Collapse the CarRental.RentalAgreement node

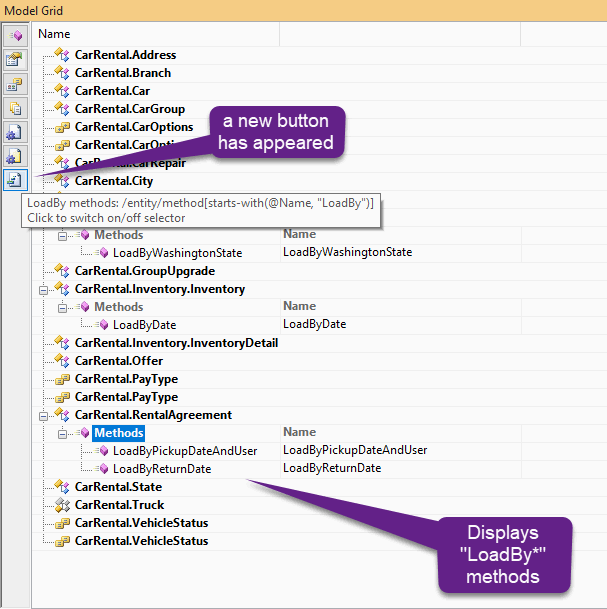point(43,415)
